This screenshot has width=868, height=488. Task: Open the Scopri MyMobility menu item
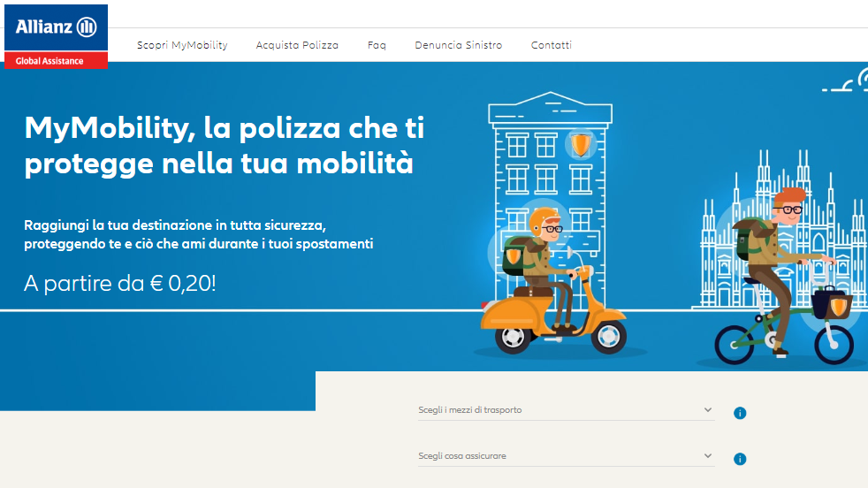(x=182, y=45)
